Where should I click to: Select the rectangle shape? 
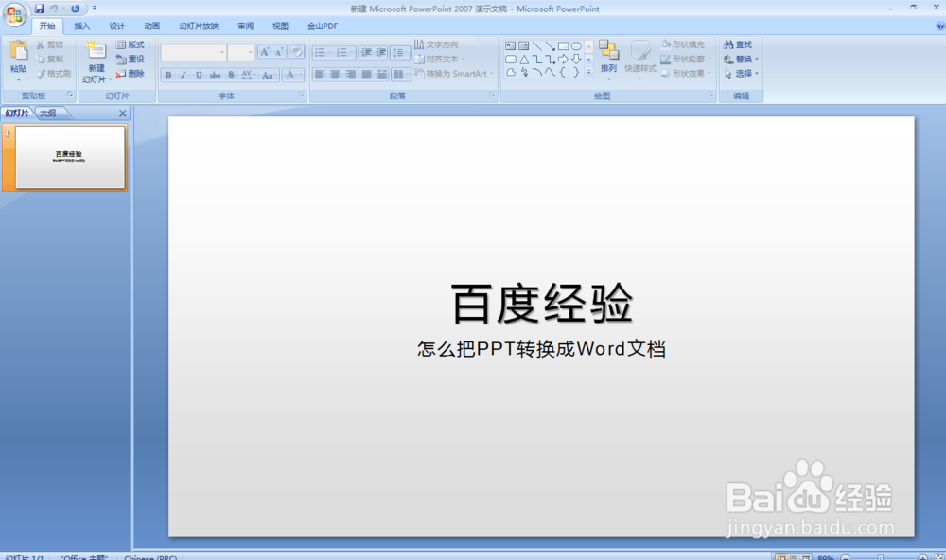tap(564, 45)
